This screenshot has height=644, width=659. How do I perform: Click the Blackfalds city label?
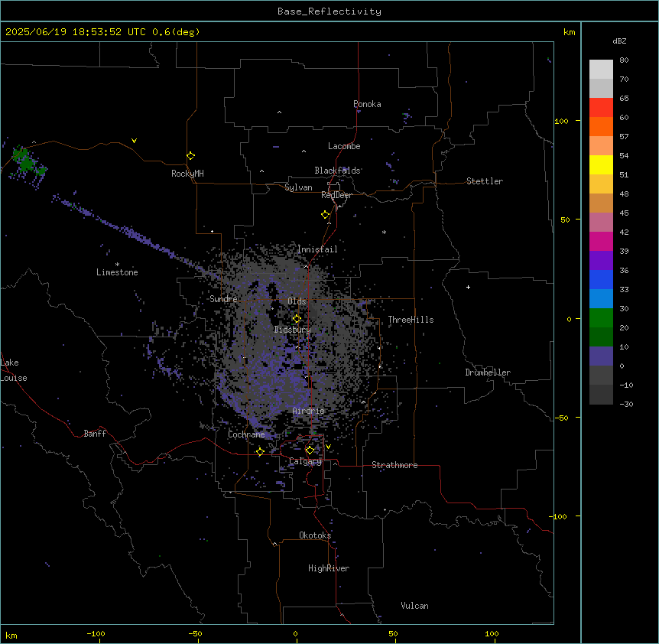coord(337,171)
